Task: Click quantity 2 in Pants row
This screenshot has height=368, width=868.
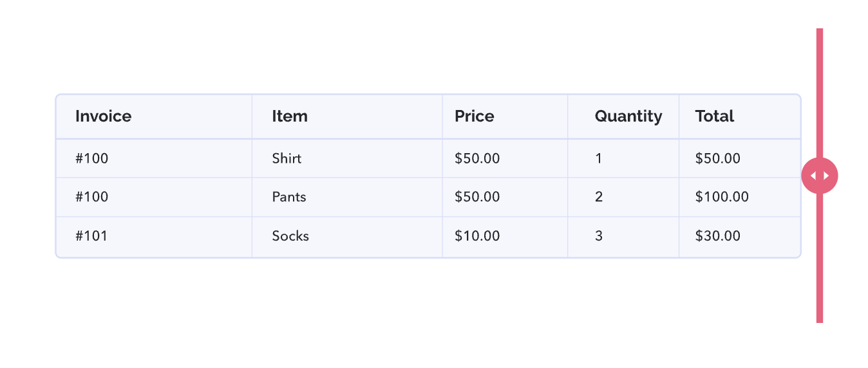Action: pos(623,197)
